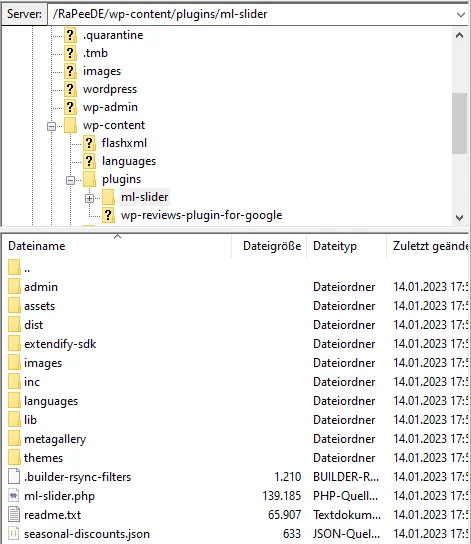471x544 pixels.
Task: Collapse the plugins tree node
Action: coord(70,180)
